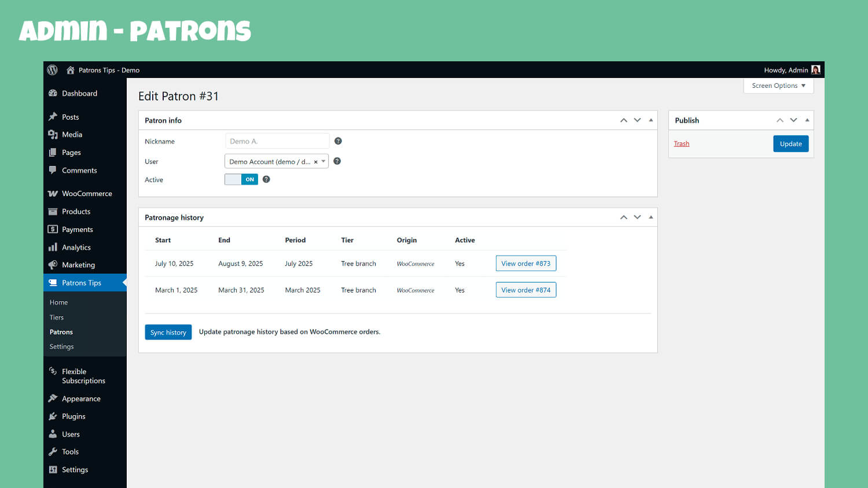Open Patrons Tips Settings submenu item
The height and width of the screenshot is (488, 868).
click(x=62, y=347)
